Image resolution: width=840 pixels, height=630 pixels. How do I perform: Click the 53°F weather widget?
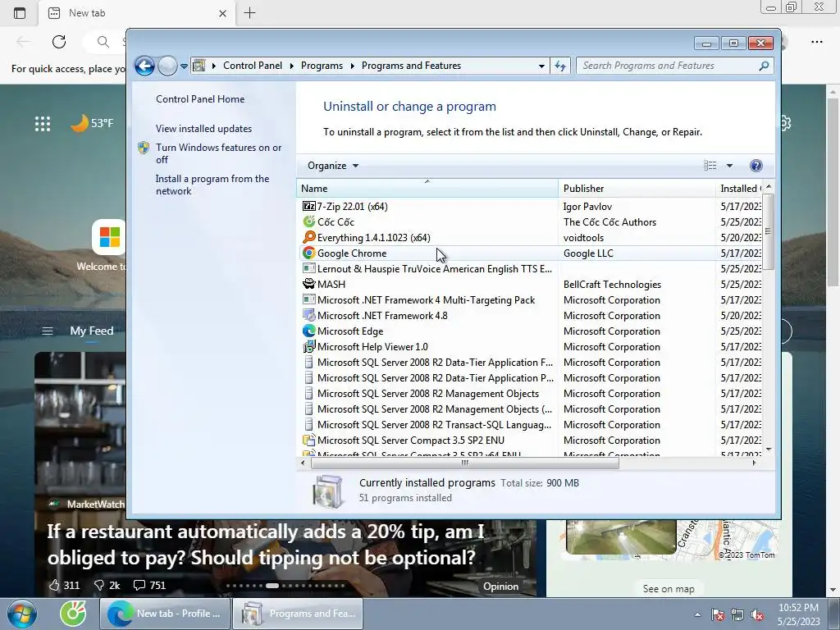[92, 123]
